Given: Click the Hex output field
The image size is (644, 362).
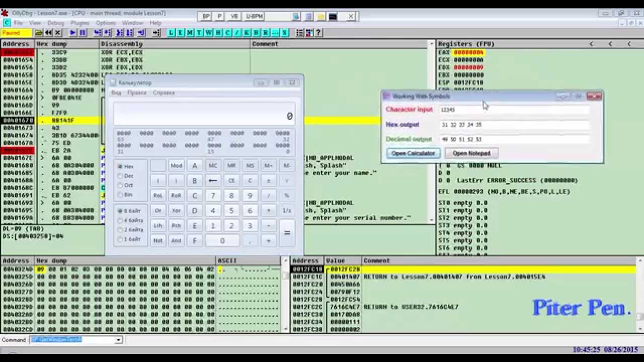Looking at the screenshot, I should point(513,124).
